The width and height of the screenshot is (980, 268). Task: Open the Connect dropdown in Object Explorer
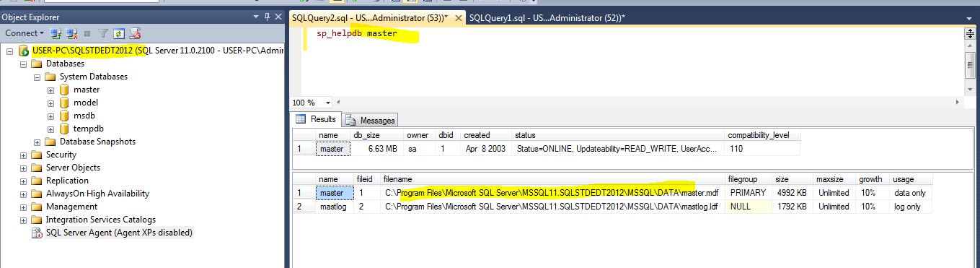point(24,33)
